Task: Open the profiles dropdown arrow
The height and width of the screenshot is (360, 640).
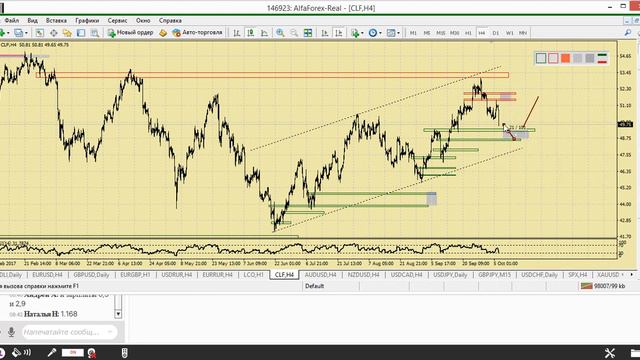Action: pyautogui.click(x=27, y=33)
